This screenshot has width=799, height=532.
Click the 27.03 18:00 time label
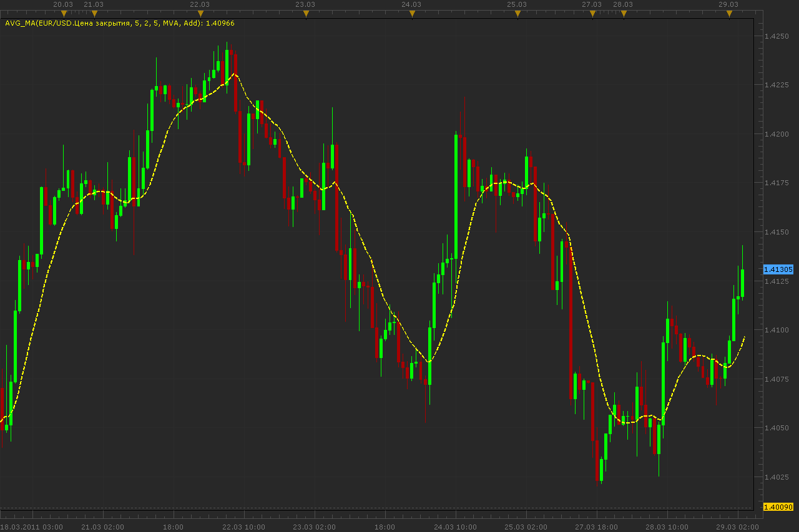tap(596, 527)
